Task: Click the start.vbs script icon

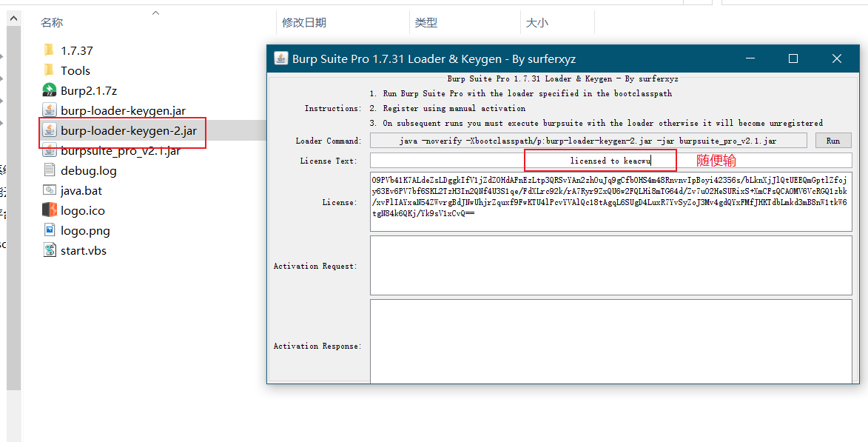Action: pyautogui.click(x=50, y=250)
